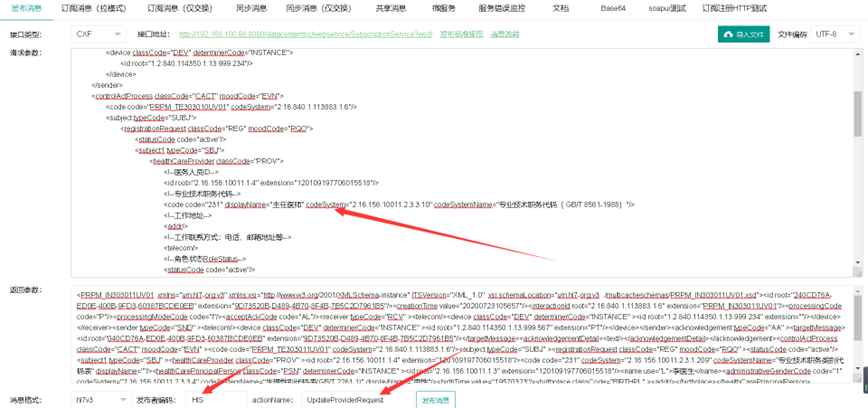Click the device classCode="DEV" line
The image size is (868, 408).
pos(199,53)
